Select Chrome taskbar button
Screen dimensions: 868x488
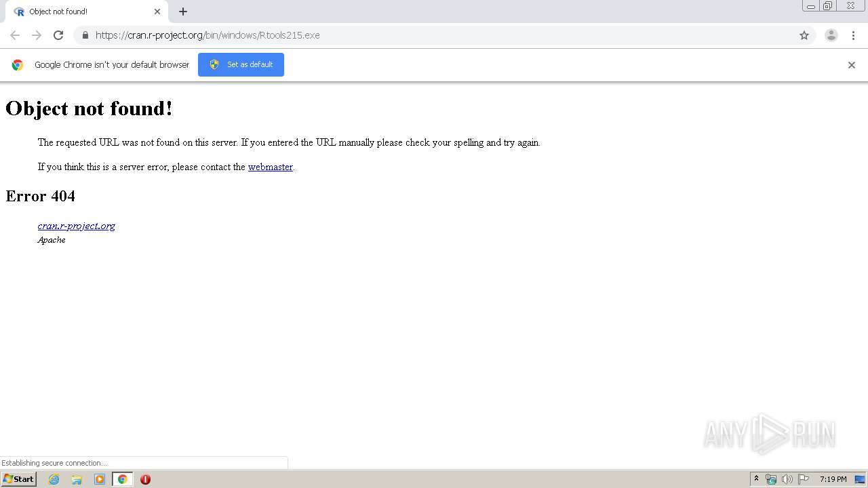(123, 479)
